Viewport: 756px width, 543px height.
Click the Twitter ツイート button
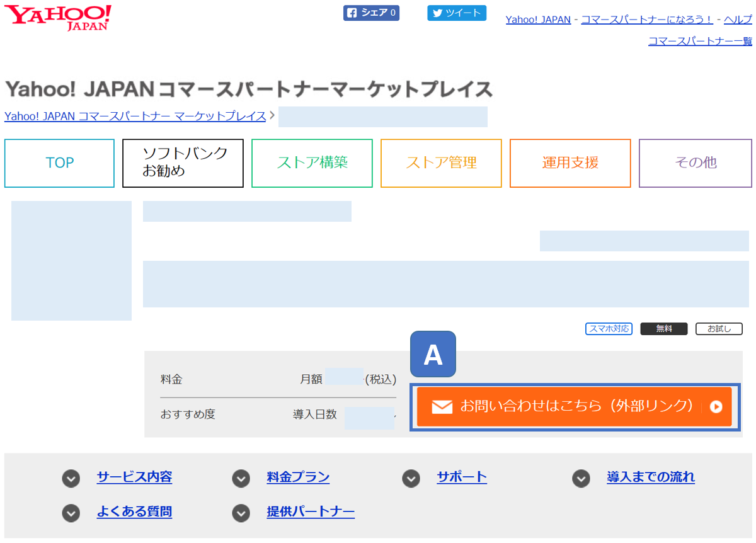457,13
